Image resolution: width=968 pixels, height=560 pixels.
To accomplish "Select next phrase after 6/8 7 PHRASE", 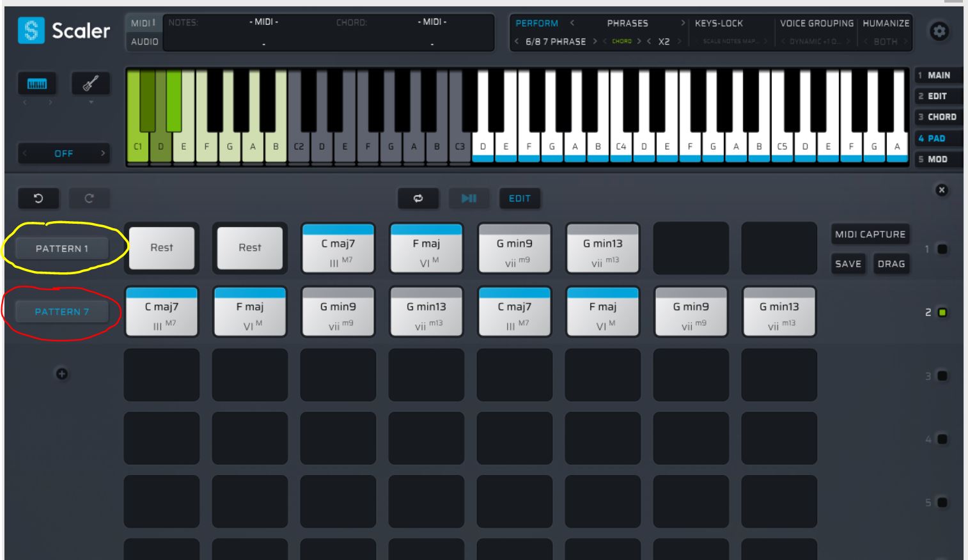I will coord(595,42).
